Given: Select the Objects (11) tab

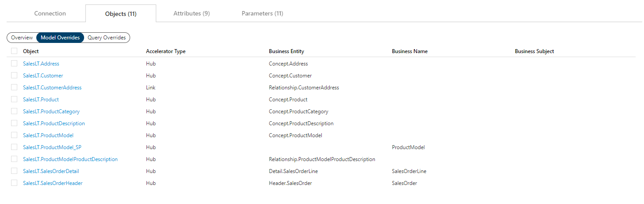Looking at the screenshot, I should point(121,14).
